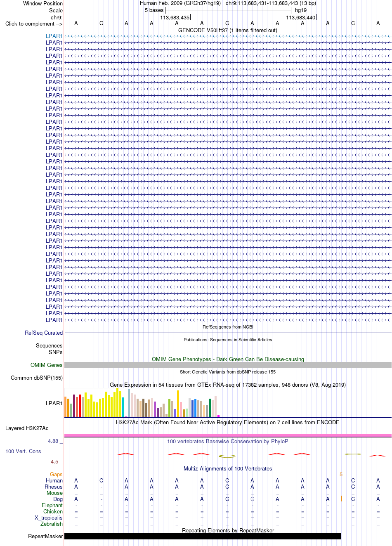Screen dimensions: 392x546
Task: Select the OMIM Genes track label
Action: point(47,365)
